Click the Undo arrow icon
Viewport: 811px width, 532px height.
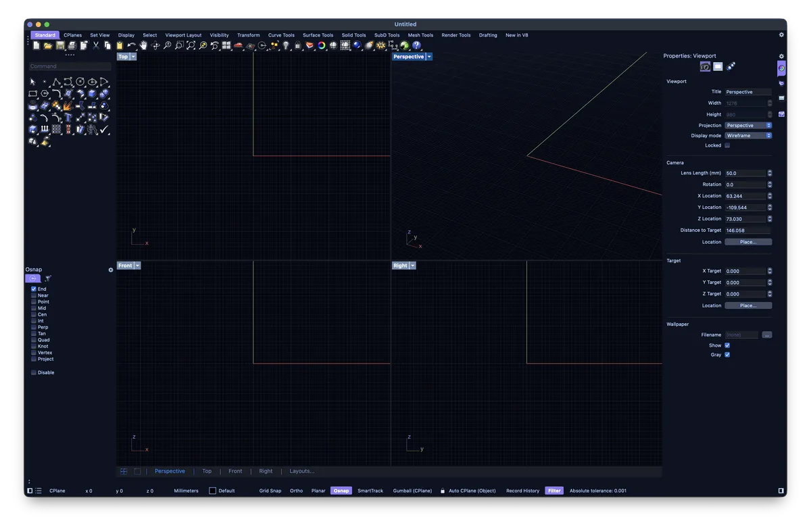point(131,45)
